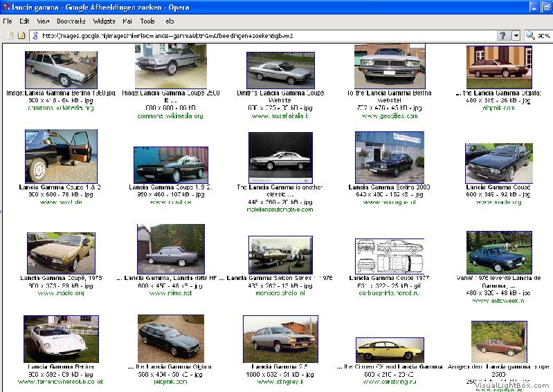Image resolution: width=553 pixels, height=392 pixels.
Task: Visit the www.carstyling.ru link
Action: pos(390,382)
